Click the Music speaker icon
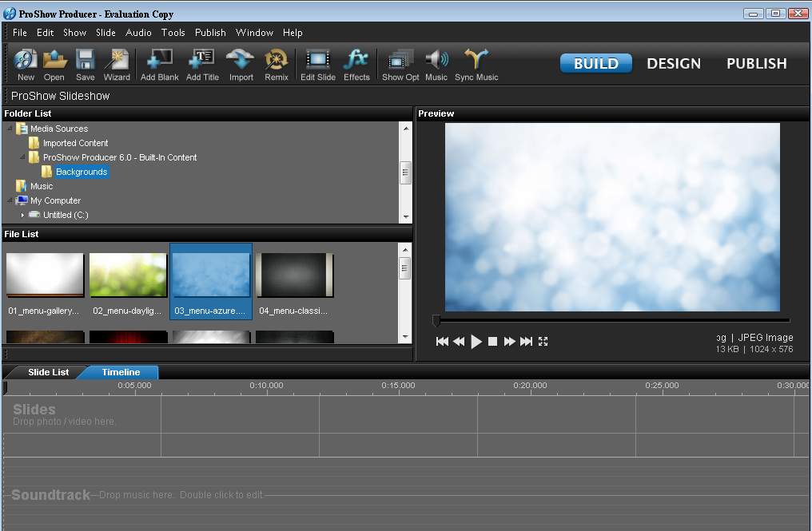The image size is (812, 531). pyautogui.click(x=436, y=65)
